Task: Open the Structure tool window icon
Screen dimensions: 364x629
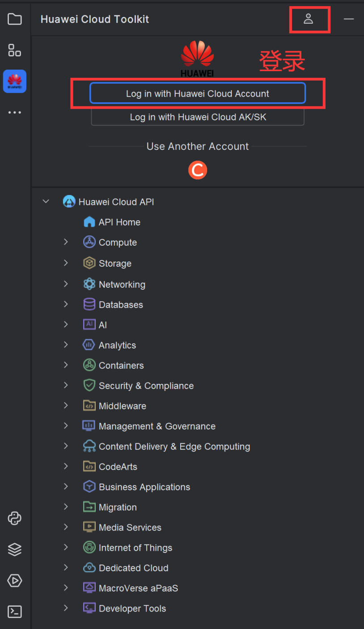Action: click(15, 50)
